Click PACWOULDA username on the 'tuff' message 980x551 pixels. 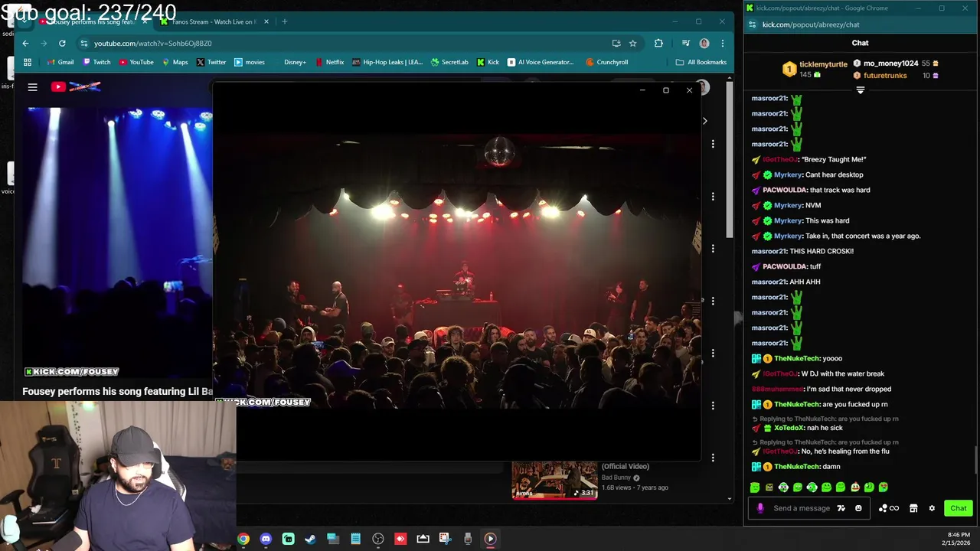(x=785, y=266)
